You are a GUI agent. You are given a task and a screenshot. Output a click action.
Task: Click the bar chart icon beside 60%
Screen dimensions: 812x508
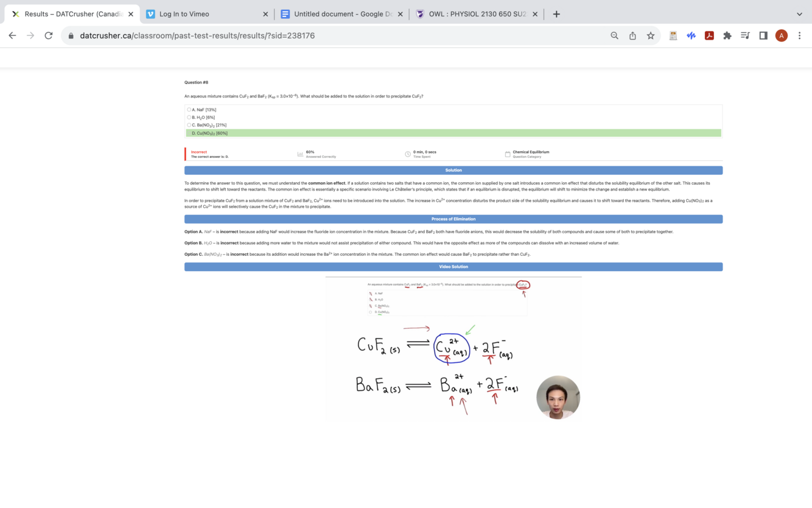[300, 154]
